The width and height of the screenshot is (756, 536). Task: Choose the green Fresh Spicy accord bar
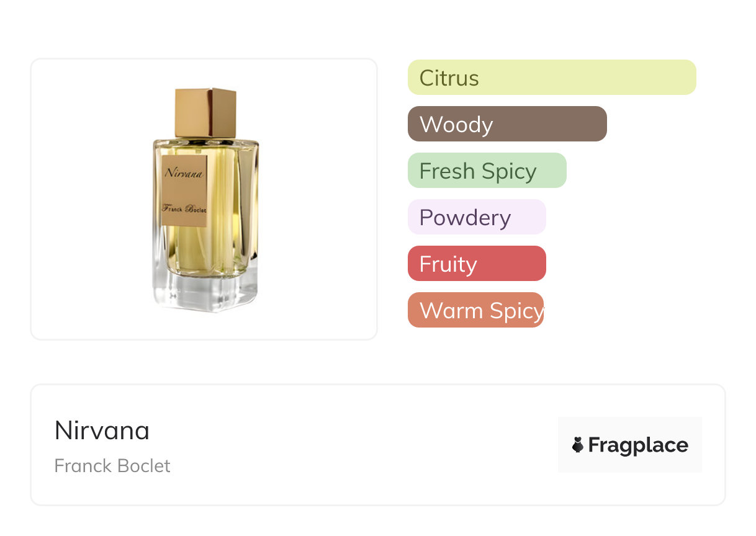click(487, 171)
